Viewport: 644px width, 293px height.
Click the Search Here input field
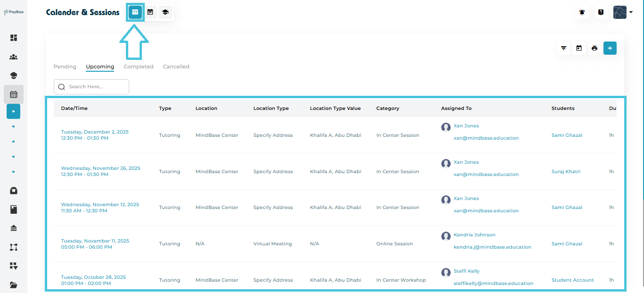[x=97, y=87]
